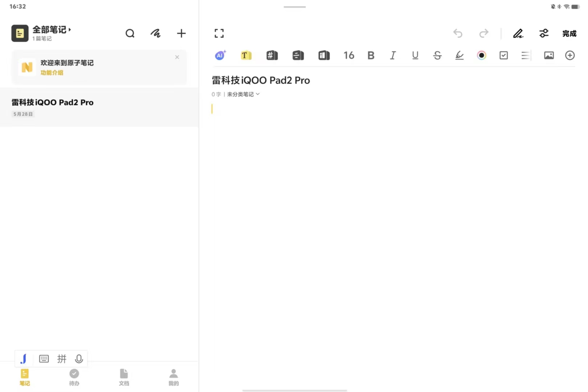588x392 pixels.
Task: Toggle italic formatting
Action: 393,55
